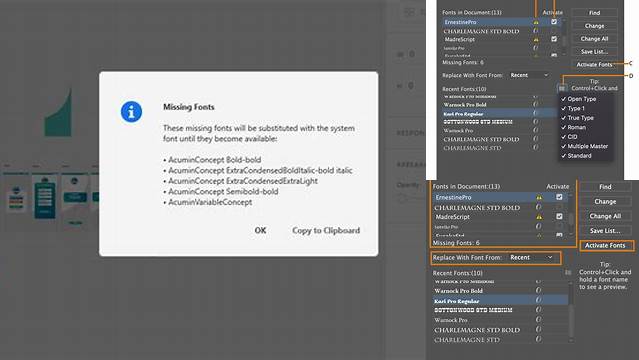Select Open Type in font filter menu

(x=578, y=99)
